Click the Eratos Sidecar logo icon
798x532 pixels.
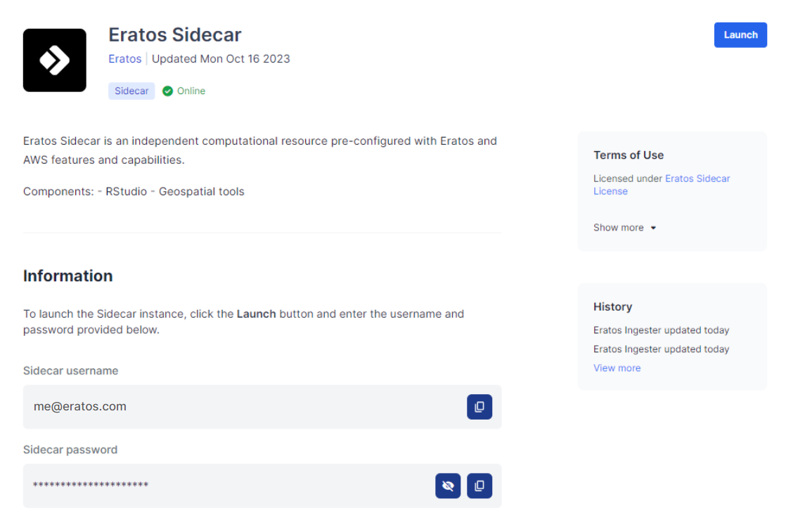point(54,60)
